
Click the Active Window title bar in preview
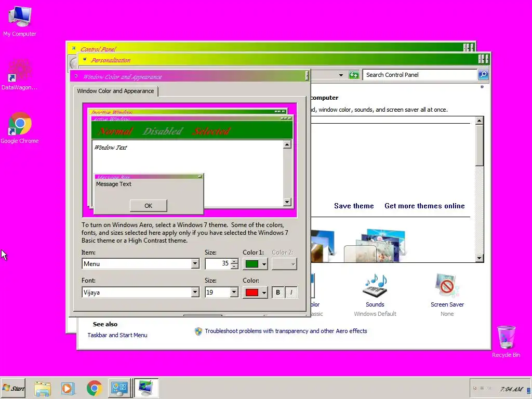[192, 119]
